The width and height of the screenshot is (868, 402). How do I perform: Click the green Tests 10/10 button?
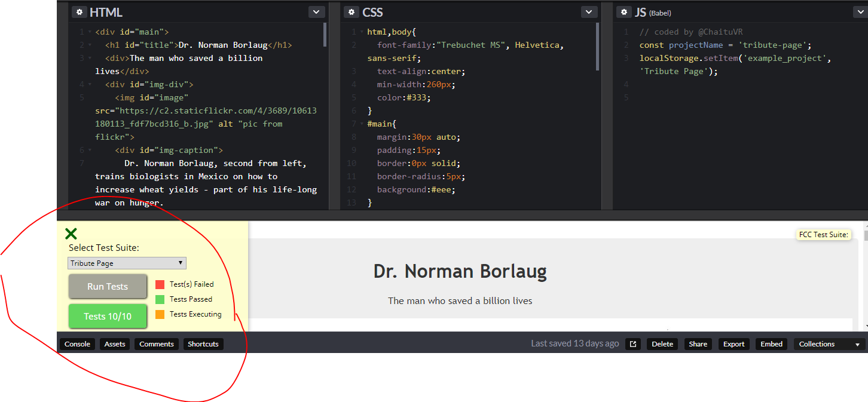(x=108, y=316)
